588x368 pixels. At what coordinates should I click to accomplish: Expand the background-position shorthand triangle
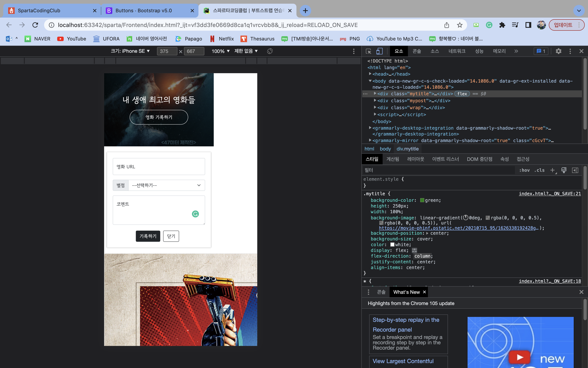point(427,233)
